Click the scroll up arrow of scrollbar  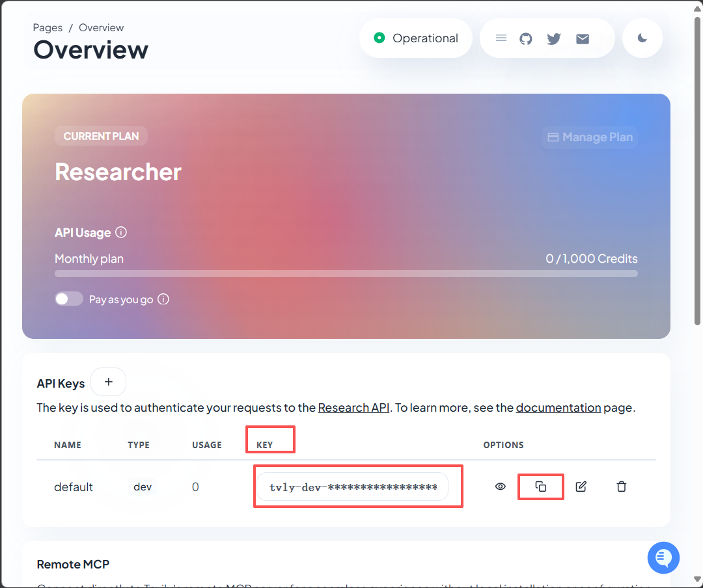[697, 8]
